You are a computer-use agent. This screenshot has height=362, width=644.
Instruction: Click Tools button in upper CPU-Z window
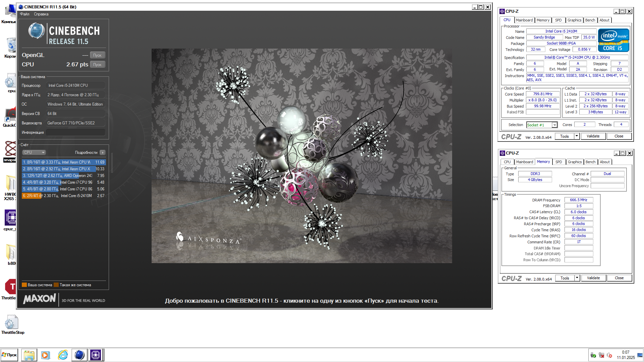point(565,136)
